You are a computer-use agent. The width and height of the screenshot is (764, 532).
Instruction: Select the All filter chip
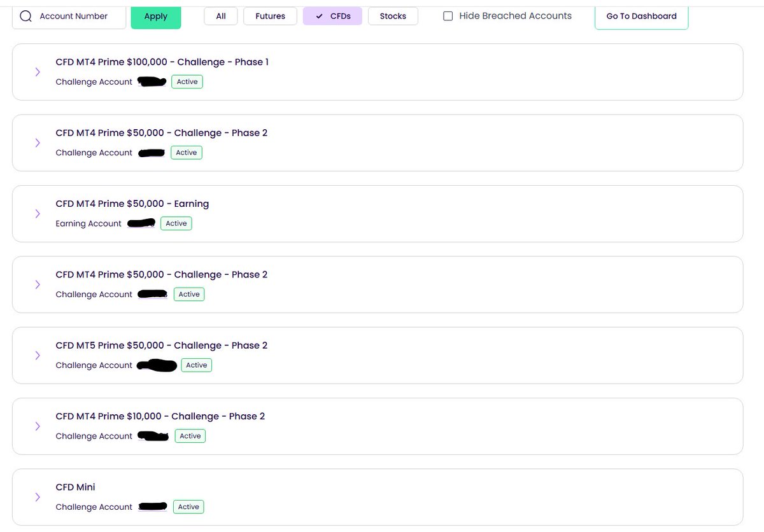(221, 16)
